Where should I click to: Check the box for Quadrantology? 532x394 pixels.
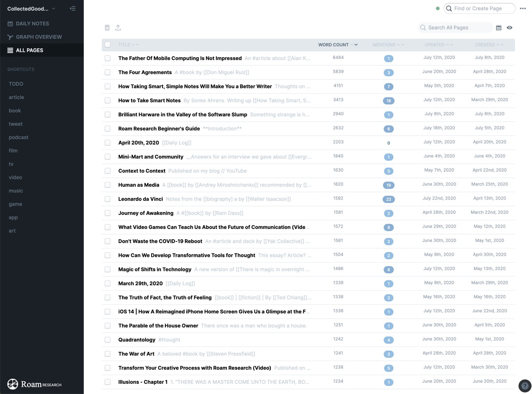click(x=108, y=340)
